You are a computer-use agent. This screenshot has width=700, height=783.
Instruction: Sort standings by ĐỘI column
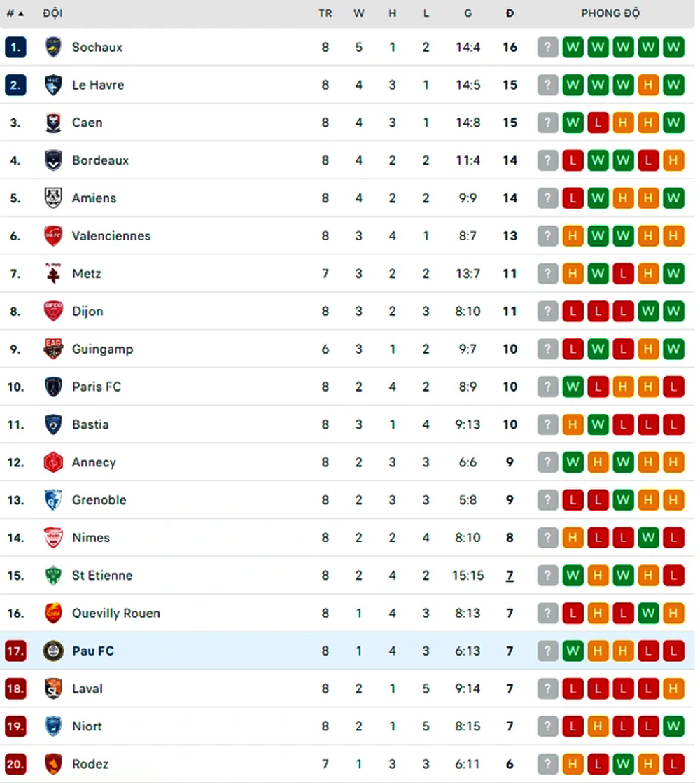point(52,13)
